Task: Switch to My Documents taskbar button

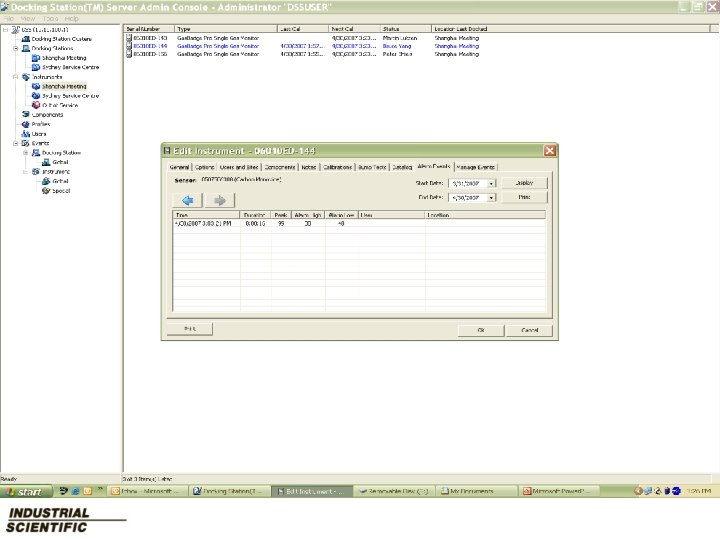Action: coord(476,491)
